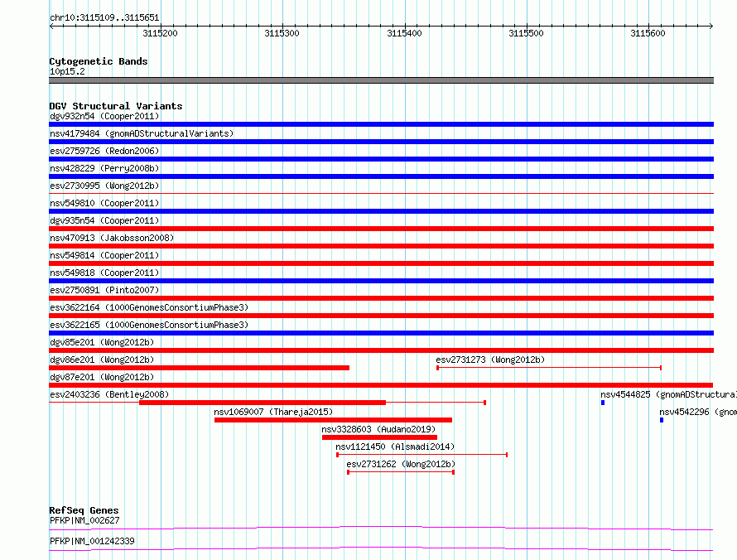Select the esv2403236 (Bentley2008) label
The image size is (737, 560).
pyautogui.click(x=109, y=394)
